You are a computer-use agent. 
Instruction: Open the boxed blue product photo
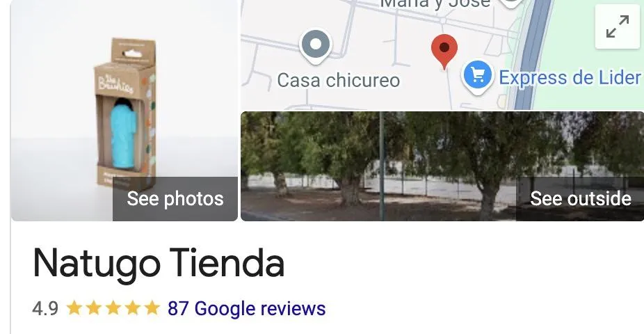[x=124, y=111]
